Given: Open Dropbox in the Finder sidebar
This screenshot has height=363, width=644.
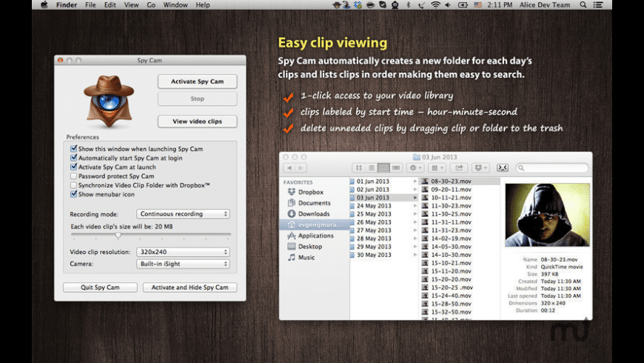Looking at the screenshot, I should 310,192.
